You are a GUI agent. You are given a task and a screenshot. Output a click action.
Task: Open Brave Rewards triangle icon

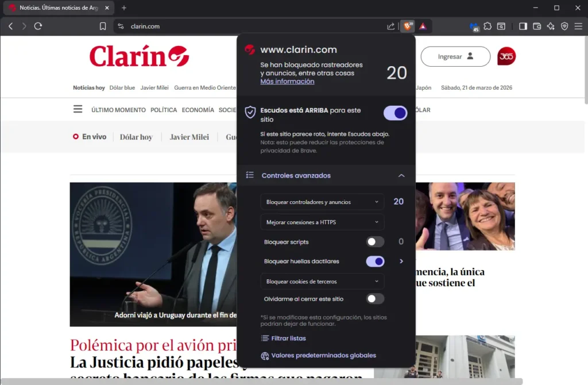tap(423, 26)
